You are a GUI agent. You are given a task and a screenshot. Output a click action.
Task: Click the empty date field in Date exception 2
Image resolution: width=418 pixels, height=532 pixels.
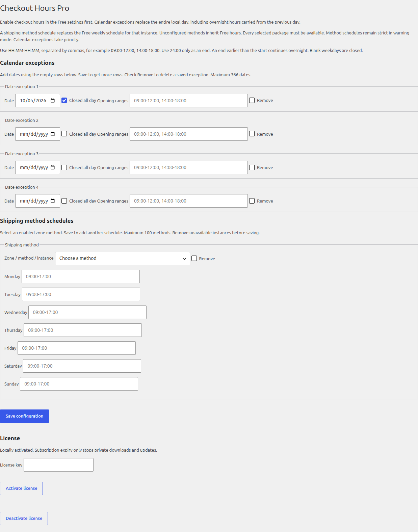coord(37,134)
